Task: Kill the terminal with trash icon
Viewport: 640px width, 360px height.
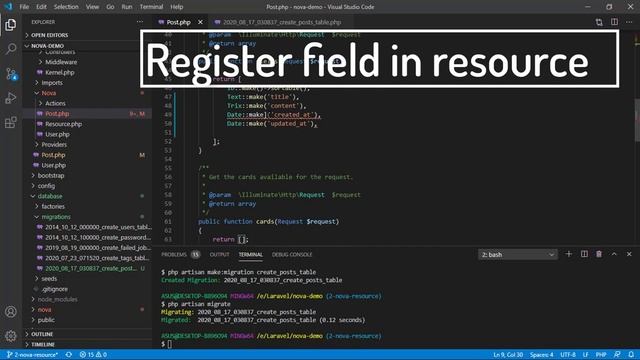Action: 599,254
